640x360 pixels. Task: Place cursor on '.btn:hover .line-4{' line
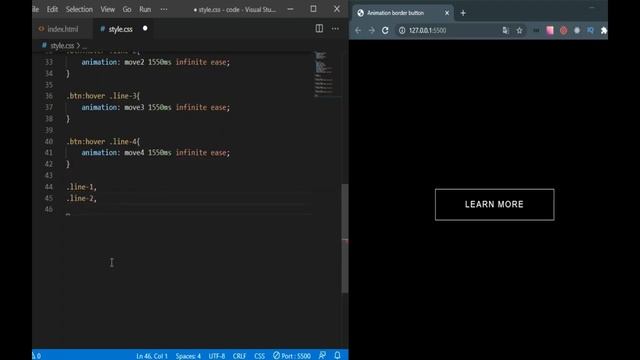pyautogui.click(x=103, y=142)
